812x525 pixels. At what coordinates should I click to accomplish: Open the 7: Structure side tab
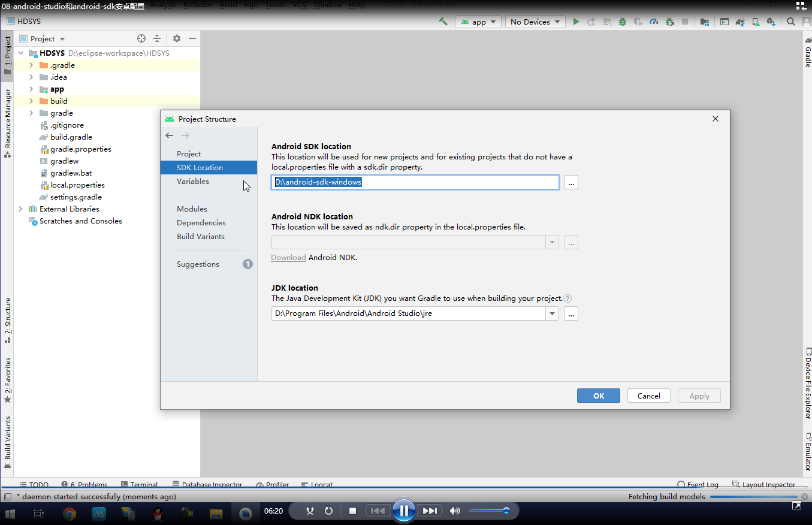8,320
